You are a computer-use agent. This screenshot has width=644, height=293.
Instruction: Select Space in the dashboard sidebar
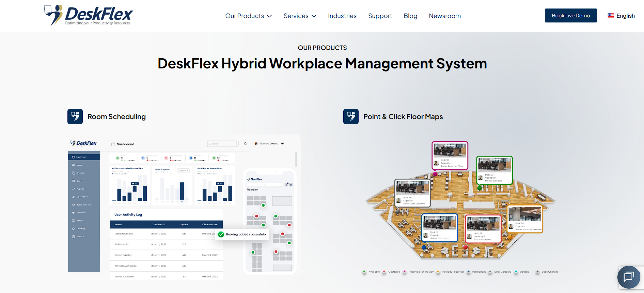coord(77,181)
